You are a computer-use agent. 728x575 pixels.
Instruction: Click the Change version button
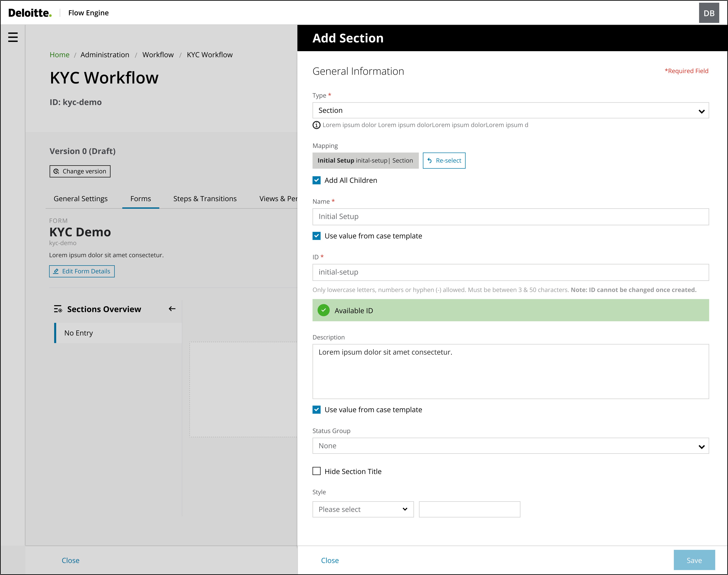click(x=80, y=171)
